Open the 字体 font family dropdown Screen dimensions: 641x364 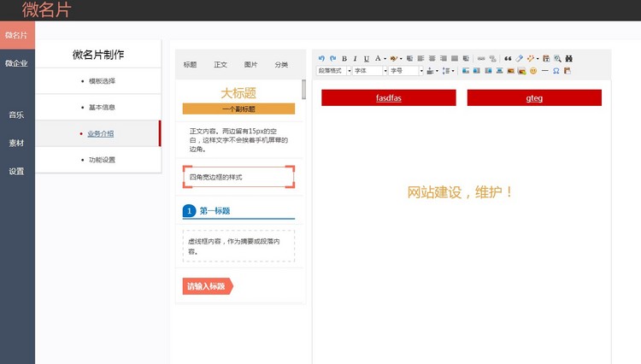pyautogui.click(x=369, y=71)
